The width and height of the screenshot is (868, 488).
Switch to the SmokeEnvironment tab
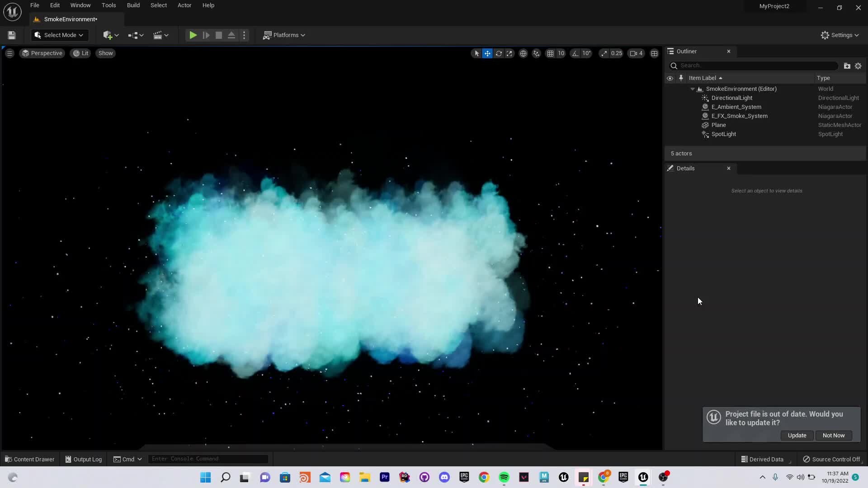coord(70,19)
